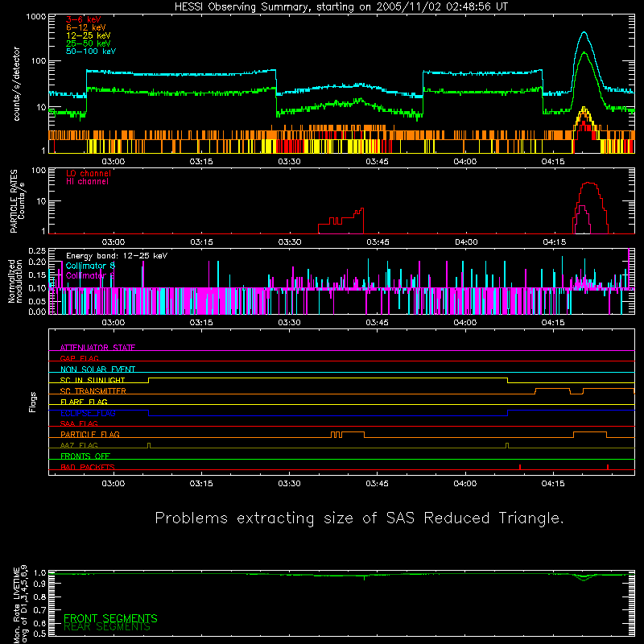Click the 1000 y-axis value on counts plot

coord(36,17)
